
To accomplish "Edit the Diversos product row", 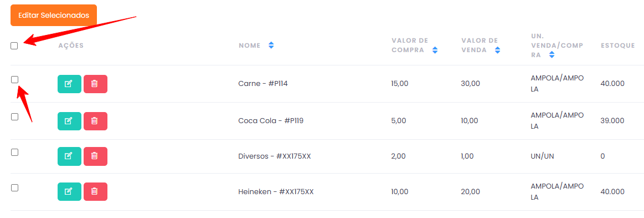I will point(69,156).
